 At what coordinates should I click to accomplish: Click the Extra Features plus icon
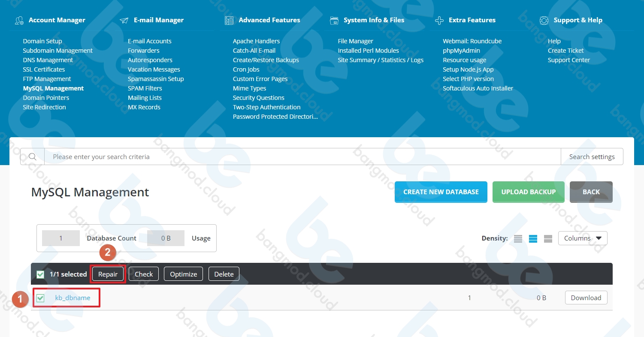point(439,20)
